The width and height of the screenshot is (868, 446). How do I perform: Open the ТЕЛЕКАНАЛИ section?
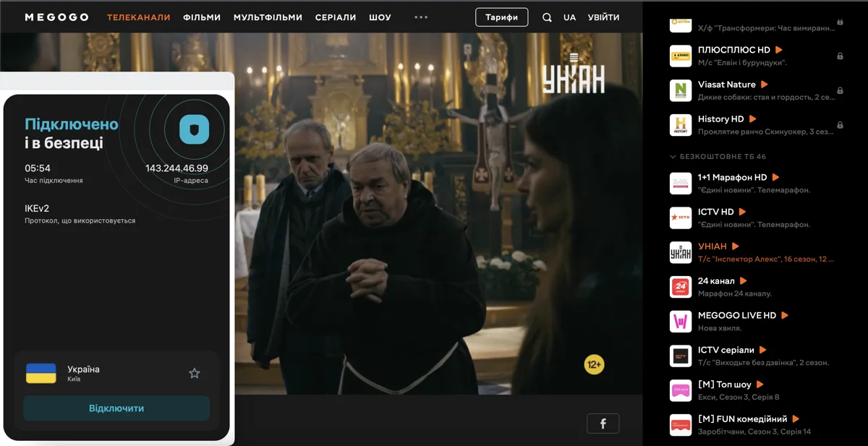tap(139, 17)
